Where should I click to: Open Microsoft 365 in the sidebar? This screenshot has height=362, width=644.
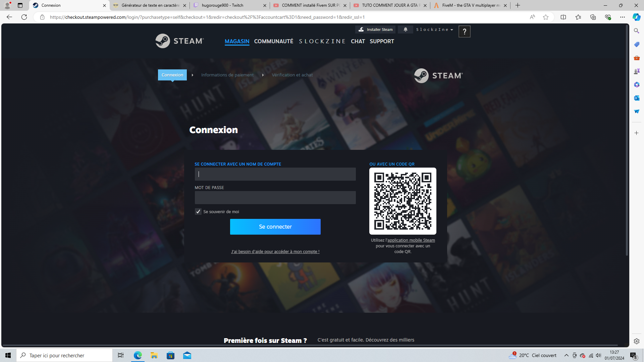pos(637,84)
